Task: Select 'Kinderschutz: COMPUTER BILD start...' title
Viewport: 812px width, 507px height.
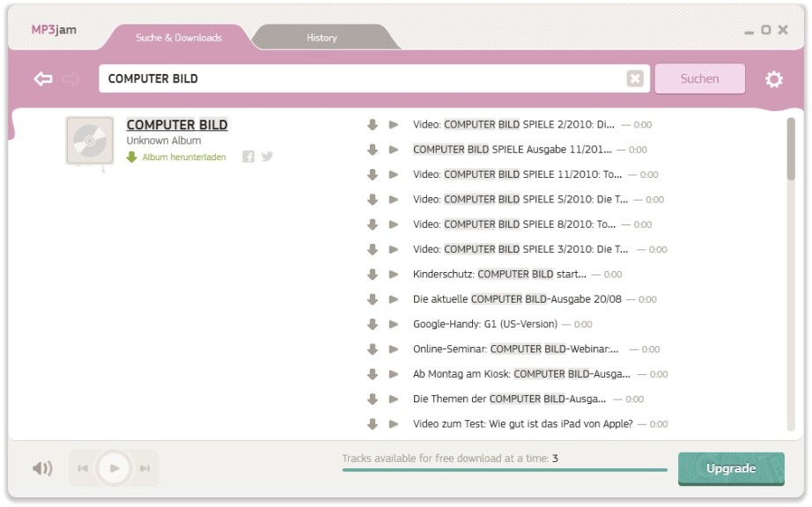Action: 499,275
